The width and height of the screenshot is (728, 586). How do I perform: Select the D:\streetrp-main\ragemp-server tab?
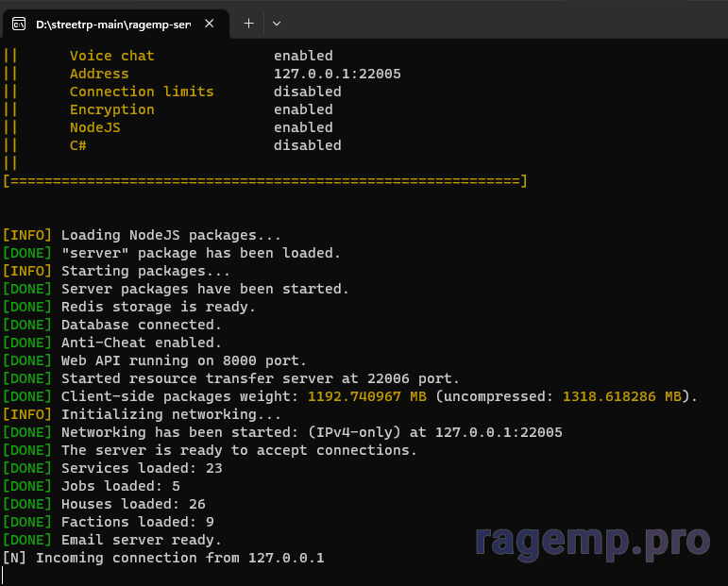pos(112,24)
